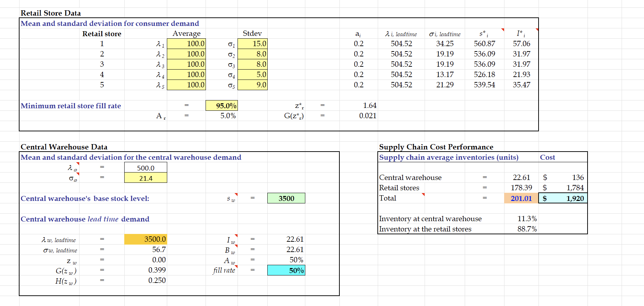Click the 'Central warehouse's base stock level:' label
The height and width of the screenshot is (306, 644).
coord(85,198)
